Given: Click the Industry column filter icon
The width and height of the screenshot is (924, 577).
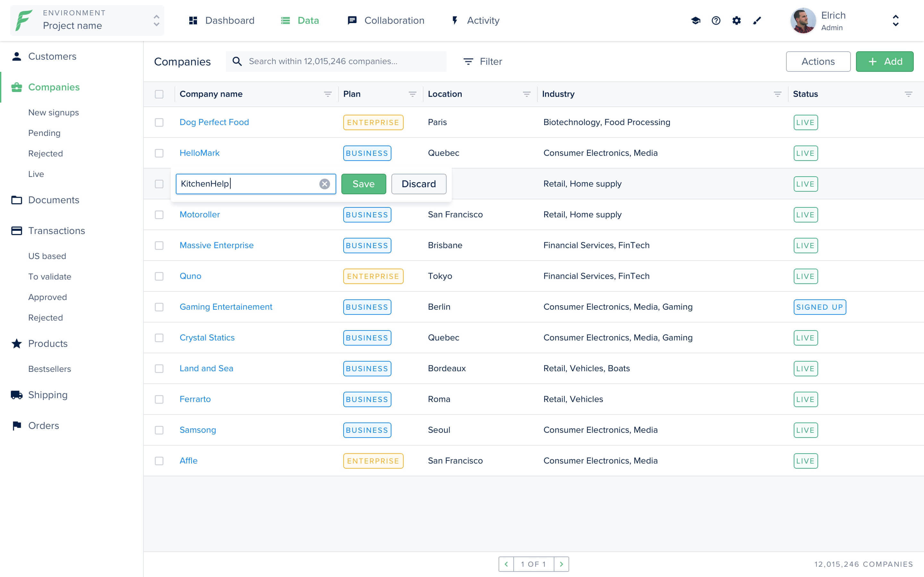Looking at the screenshot, I should point(777,94).
